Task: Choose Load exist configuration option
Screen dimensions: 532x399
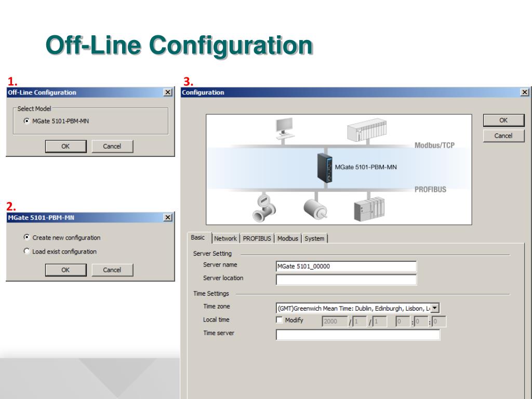Action: [27, 251]
